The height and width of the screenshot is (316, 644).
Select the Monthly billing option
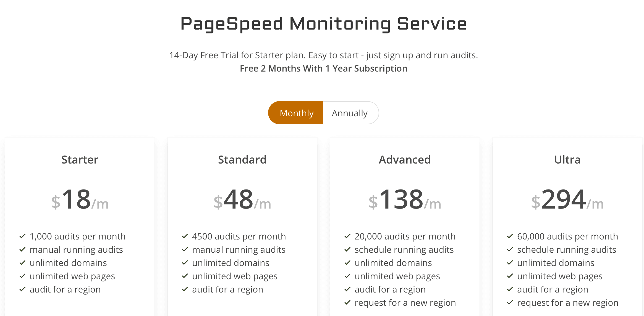[x=296, y=113]
